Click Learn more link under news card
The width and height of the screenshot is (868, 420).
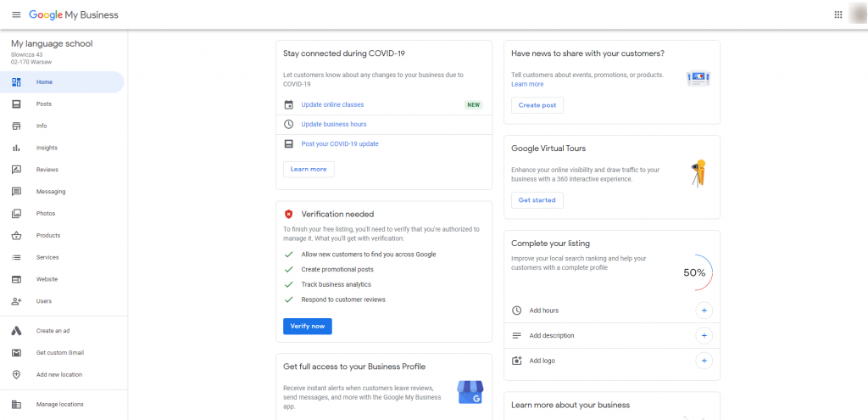pos(527,84)
